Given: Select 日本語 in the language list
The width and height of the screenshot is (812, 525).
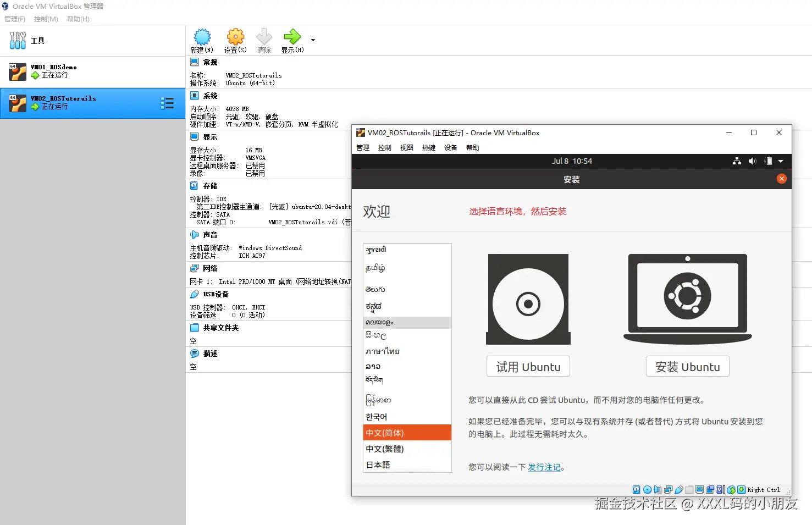Looking at the screenshot, I should tap(407, 465).
